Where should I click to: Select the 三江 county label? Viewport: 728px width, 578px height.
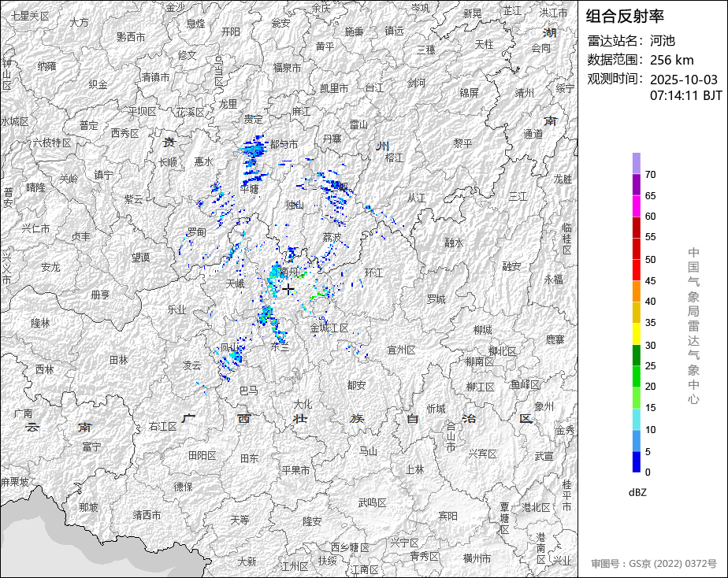point(517,196)
